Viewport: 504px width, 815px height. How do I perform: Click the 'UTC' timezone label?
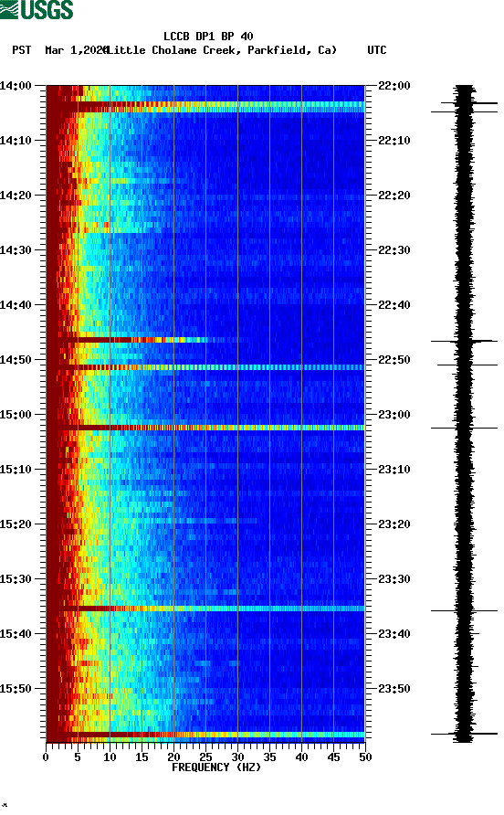click(377, 50)
